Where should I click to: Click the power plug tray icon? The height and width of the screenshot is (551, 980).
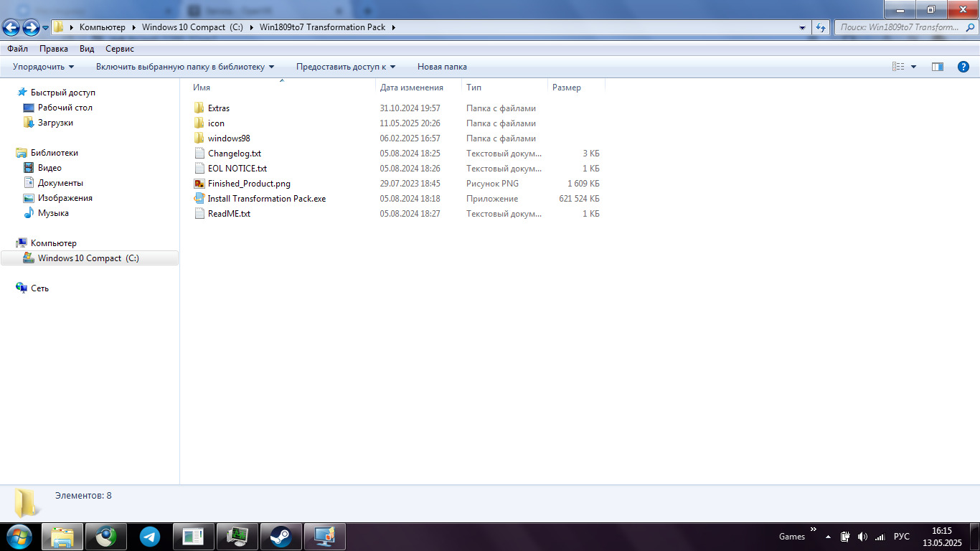point(845,537)
